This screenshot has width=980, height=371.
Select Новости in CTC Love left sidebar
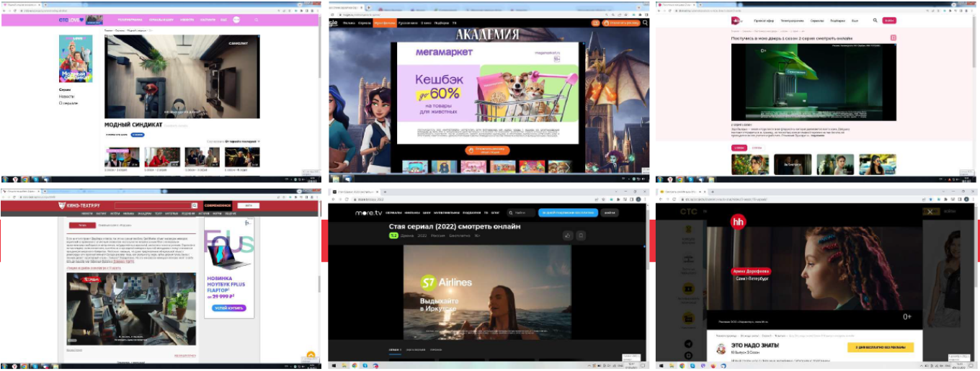click(66, 96)
